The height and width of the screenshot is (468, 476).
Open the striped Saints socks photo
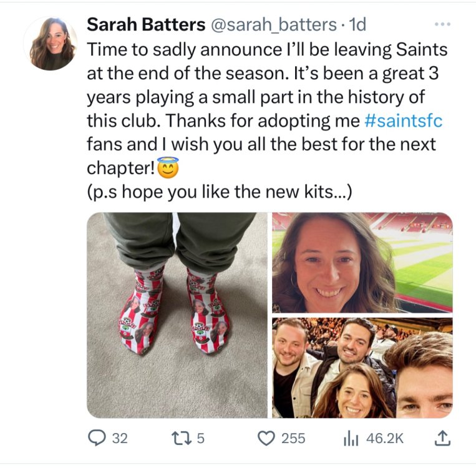coord(177,315)
